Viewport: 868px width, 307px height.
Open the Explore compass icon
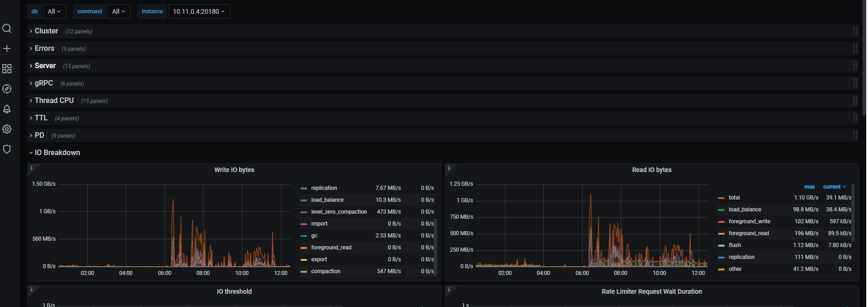pyautogui.click(x=7, y=89)
